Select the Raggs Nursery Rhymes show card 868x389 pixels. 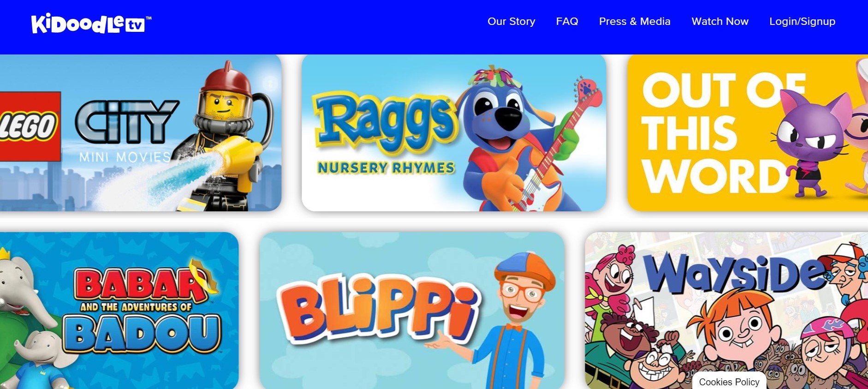coord(454,133)
